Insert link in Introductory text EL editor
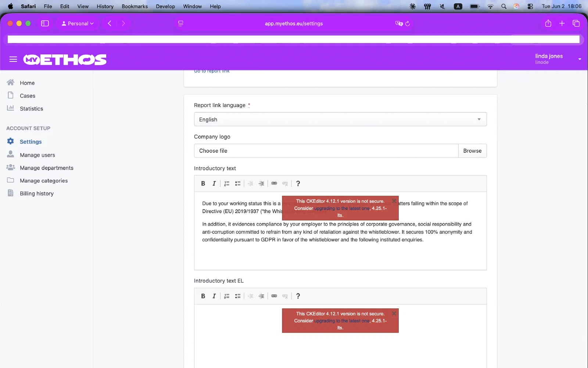Viewport: 588px width, 368px height. 274,296
